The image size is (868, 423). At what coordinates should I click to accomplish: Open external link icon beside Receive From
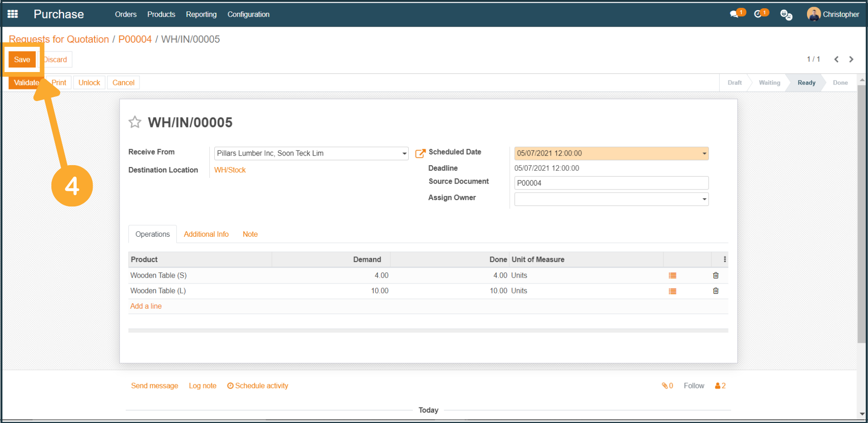(420, 154)
